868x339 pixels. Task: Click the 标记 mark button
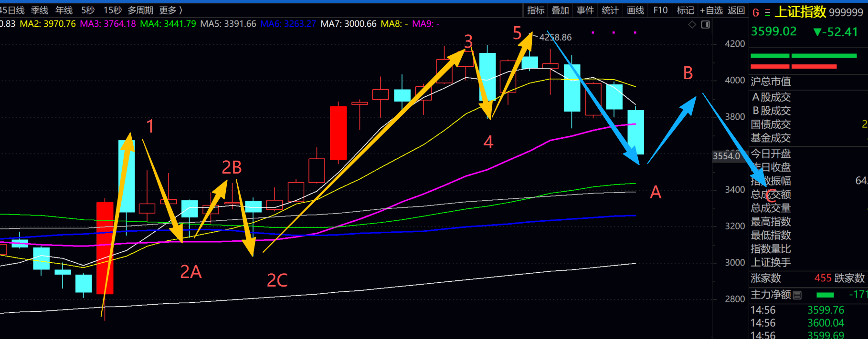pyautogui.click(x=686, y=10)
